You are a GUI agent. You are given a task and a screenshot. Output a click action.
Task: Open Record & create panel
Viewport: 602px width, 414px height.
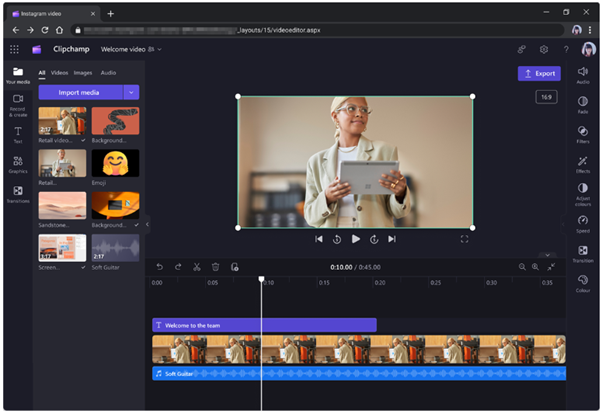[x=18, y=105]
